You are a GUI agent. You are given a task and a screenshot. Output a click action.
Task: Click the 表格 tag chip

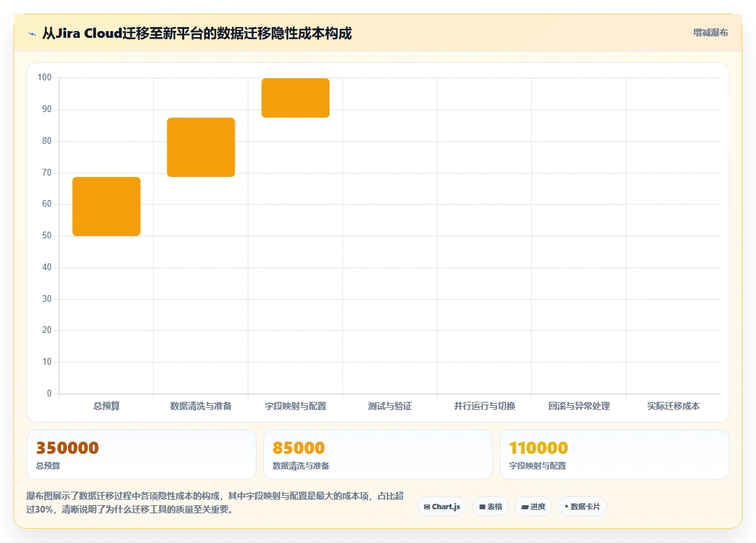(x=490, y=507)
